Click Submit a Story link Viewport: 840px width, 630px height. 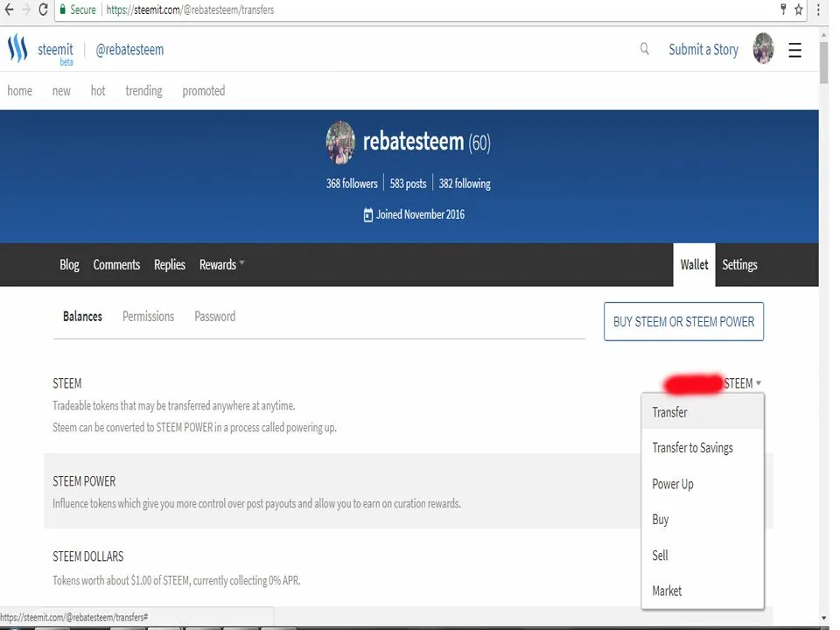(x=703, y=50)
